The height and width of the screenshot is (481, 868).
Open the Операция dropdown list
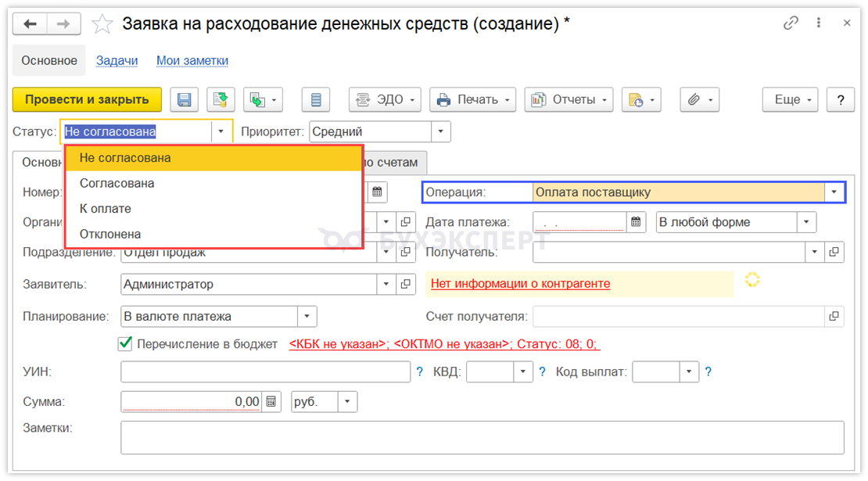coord(834,192)
